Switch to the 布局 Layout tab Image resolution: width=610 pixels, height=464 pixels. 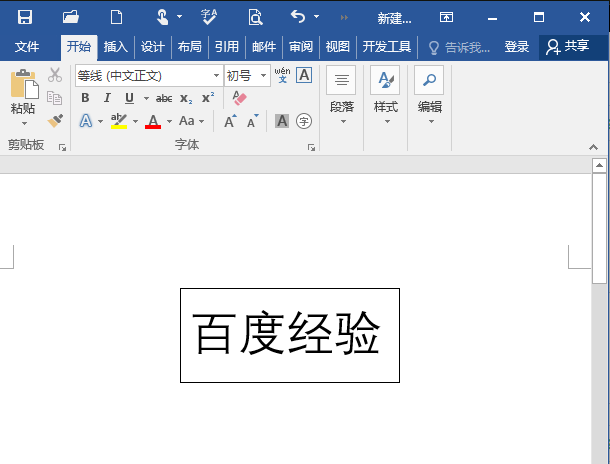point(189,47)
